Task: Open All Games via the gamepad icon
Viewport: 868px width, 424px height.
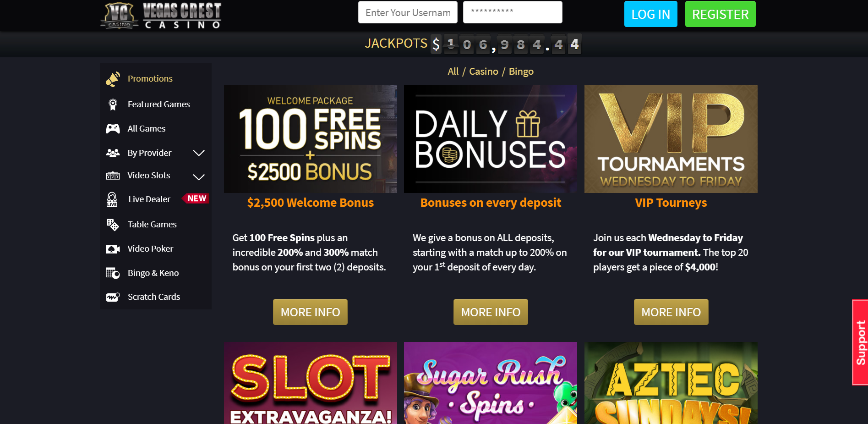Action: (113, 129)
